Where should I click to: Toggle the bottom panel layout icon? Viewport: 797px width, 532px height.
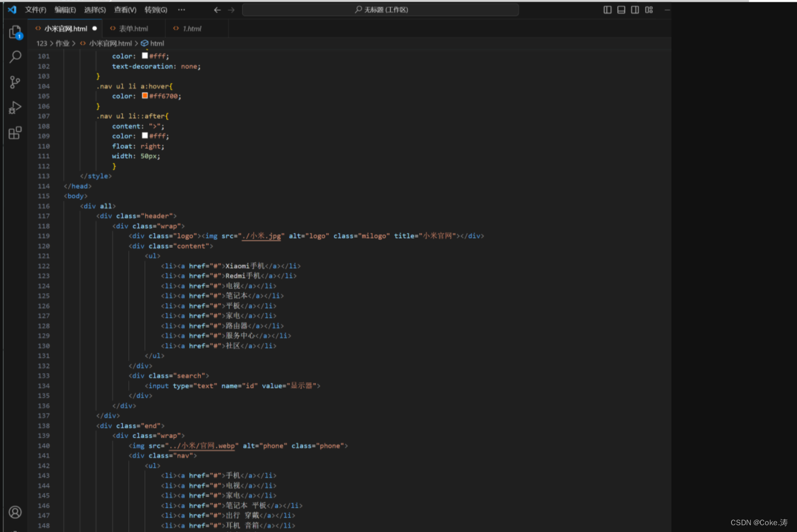pyautogui.click(x=621, y=10)
